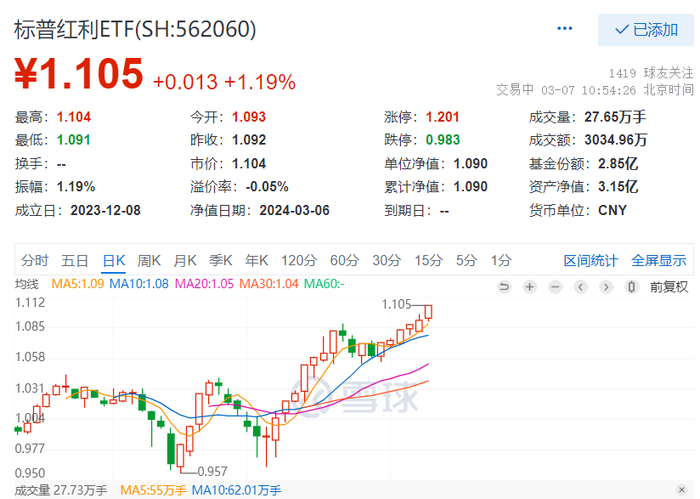Click the 资产净值 value 3.15亿
This screenshot has width=700, height=499.
(618, 187)
